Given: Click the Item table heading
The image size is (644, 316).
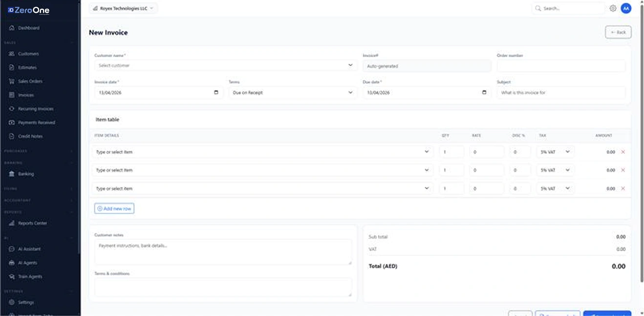Looking at the screenshot, I should (x=107, y=120).
